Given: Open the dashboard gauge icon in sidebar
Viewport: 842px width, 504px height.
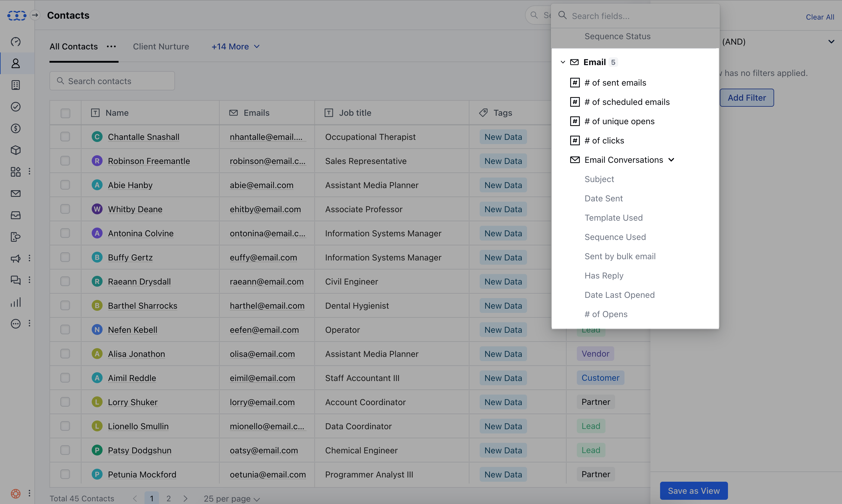Looking at the screenshot, I should point(16,41).
